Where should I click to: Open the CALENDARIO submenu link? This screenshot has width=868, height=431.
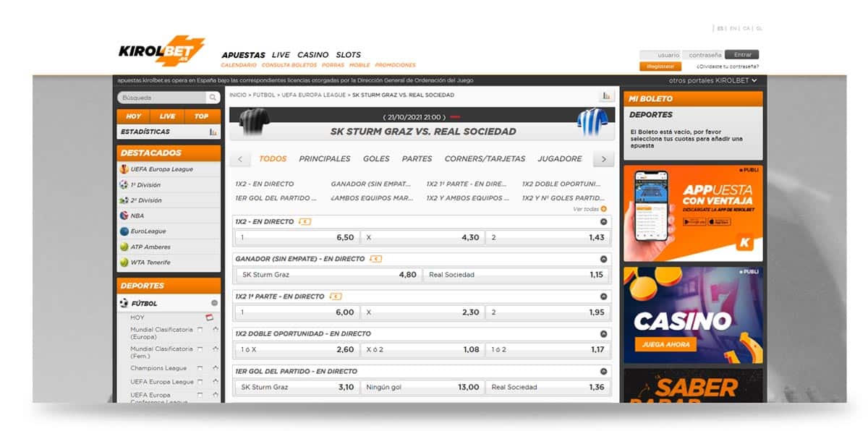click(239, 65)
